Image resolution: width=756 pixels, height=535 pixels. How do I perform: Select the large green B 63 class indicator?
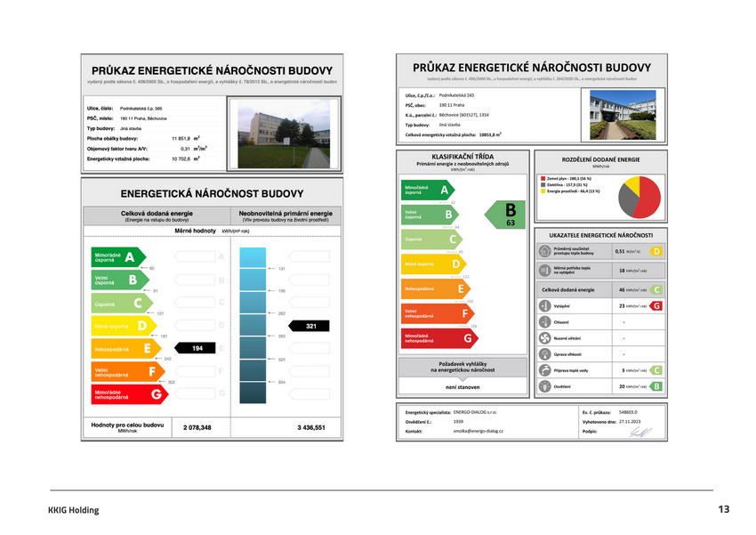coord(507,215)
